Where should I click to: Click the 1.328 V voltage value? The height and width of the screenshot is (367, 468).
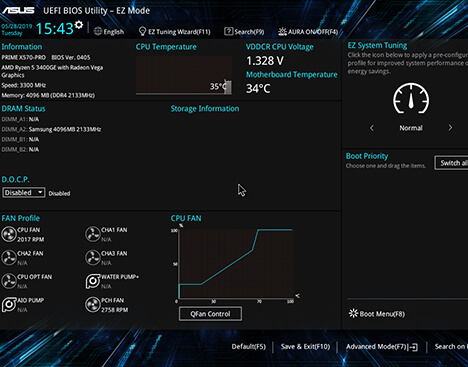pyautogui.click(x=265, y=61)
